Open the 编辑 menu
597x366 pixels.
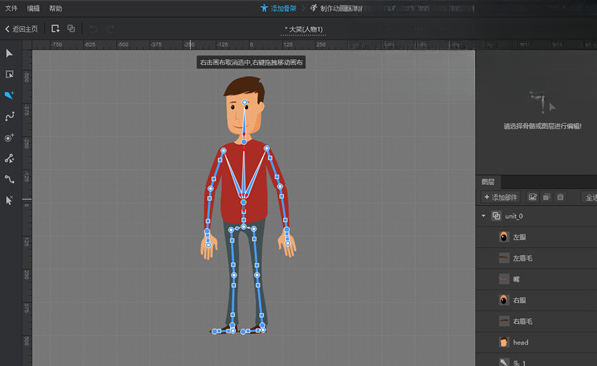point(33,8)
